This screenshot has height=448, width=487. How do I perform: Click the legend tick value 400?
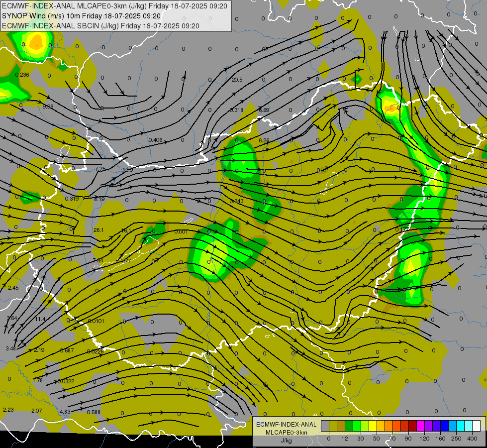(x=472, y=439)
